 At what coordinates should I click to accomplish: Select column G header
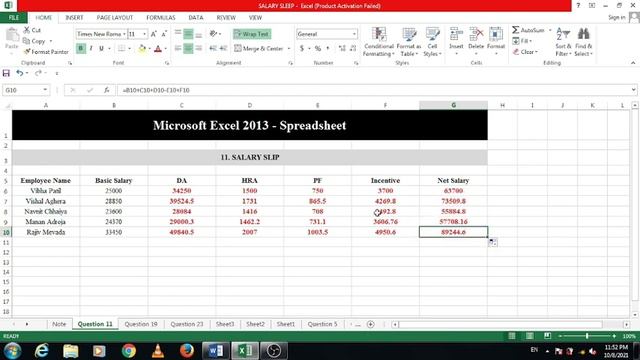(x=453, y=105)
